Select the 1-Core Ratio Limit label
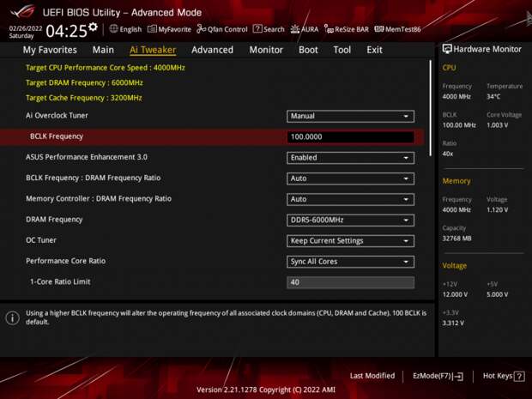 tap(60, 281)
